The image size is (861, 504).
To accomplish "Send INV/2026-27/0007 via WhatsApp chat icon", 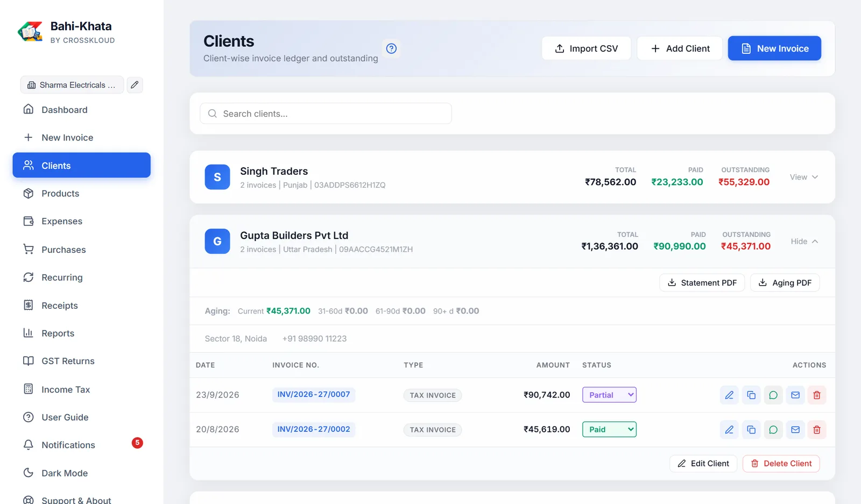I will [x=773, y=395].
